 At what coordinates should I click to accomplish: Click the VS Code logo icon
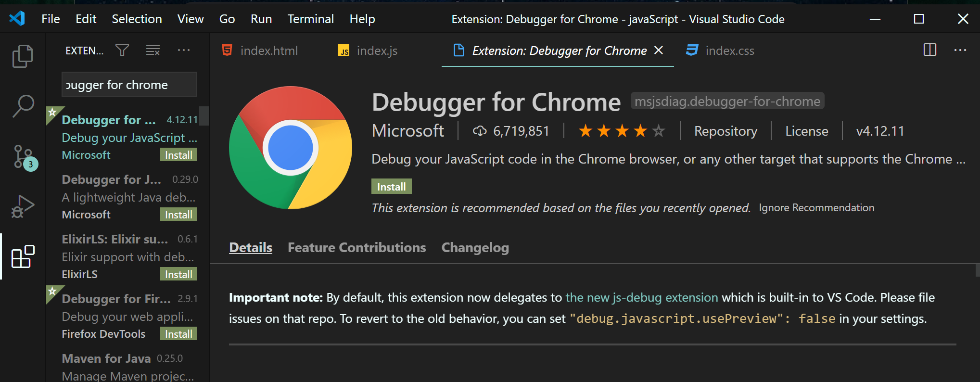tap(17, 19)
